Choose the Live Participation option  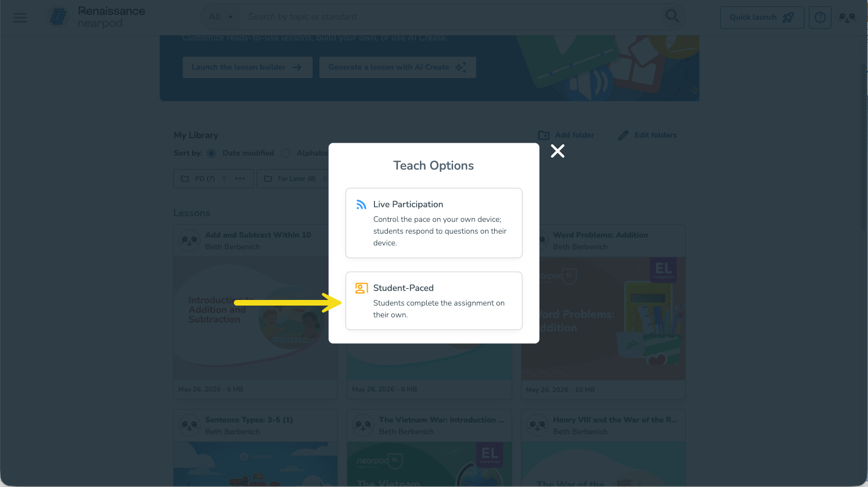pyautogui.click(x=434, y=223)
